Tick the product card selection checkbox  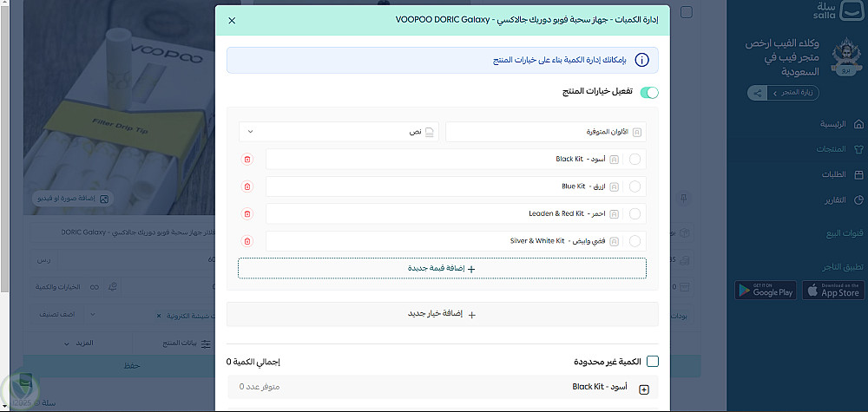(687, 12)
